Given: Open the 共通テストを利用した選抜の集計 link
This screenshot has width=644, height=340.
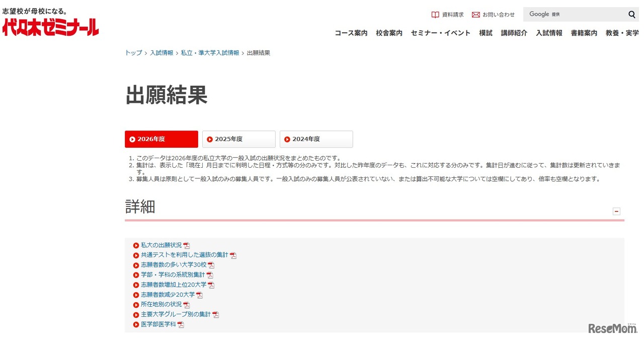Looking at the screenshot, I should [x=184, y=255].
